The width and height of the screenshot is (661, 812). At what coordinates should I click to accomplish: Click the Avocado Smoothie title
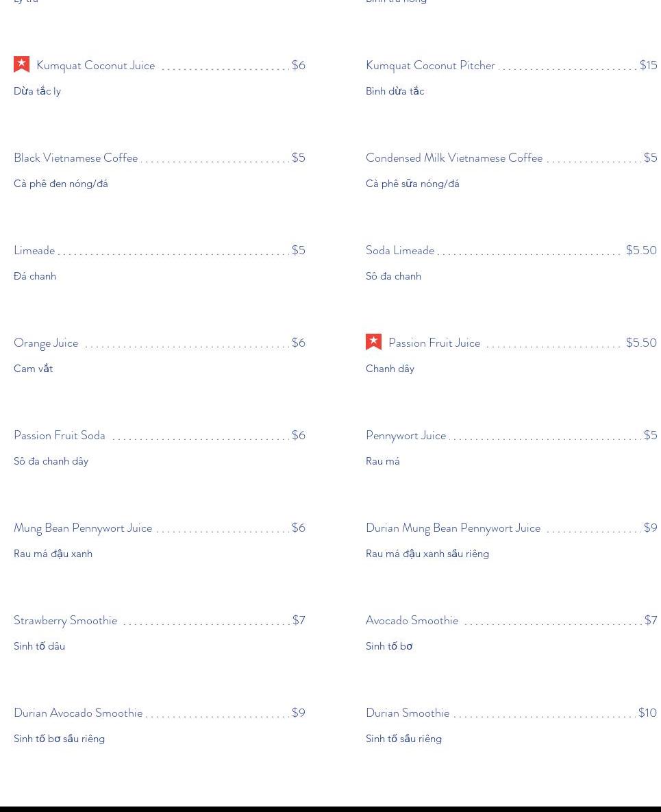click(x=412, y=620)
